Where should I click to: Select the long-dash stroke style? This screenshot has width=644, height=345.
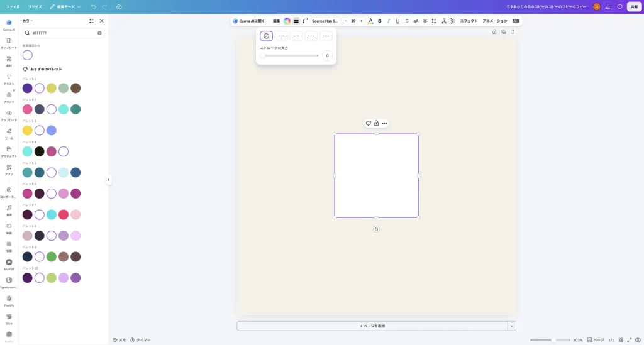point(296,36)
